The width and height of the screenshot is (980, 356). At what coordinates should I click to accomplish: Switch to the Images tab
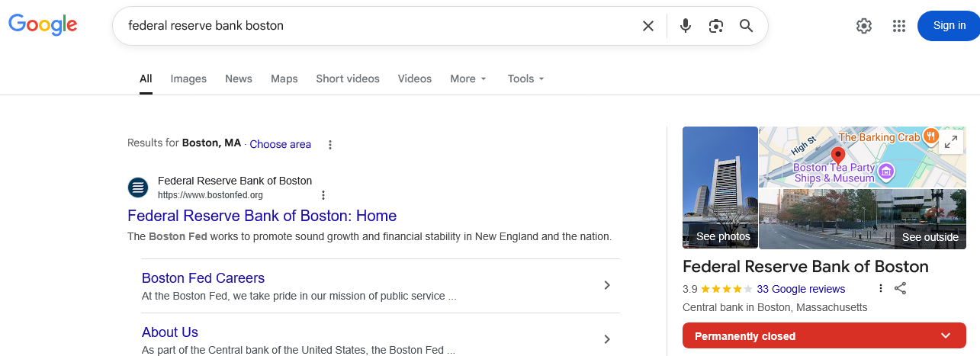tap(188, 79)
